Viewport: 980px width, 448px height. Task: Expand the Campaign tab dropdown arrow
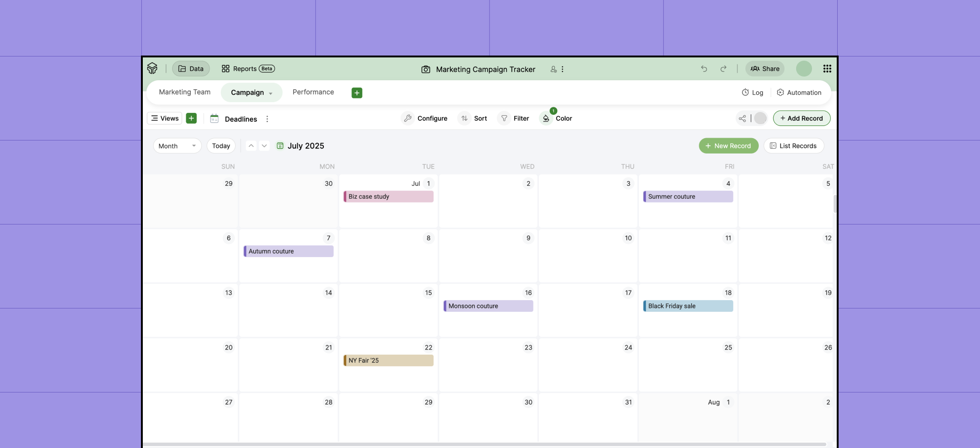pos(271,93)
